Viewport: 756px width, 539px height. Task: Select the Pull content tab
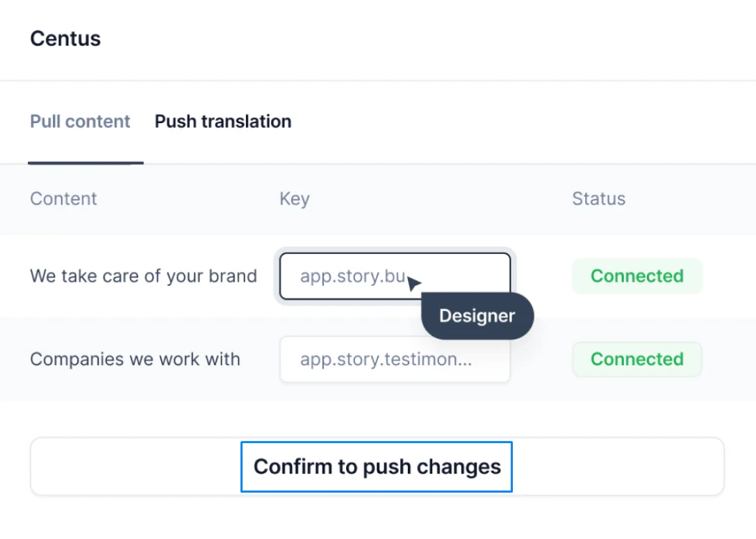point(80,121)
